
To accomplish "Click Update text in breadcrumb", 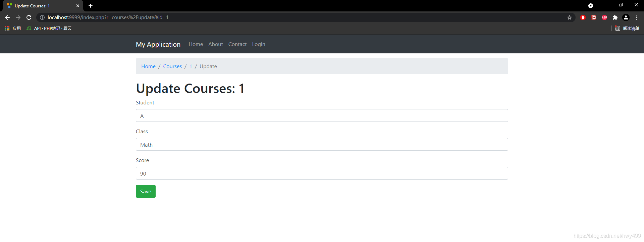I will (x=208, y=66).
